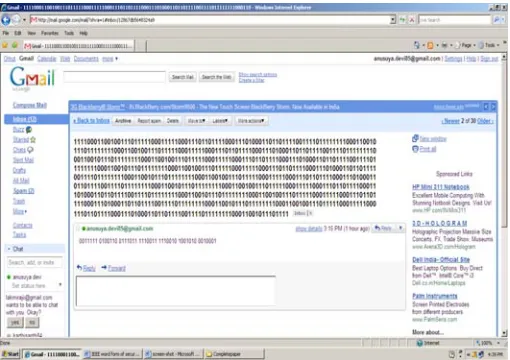This screenshot has height=360, width=510.
Task: Open the dropdown arrow next to Reply button
Action: tap(400, 228)
